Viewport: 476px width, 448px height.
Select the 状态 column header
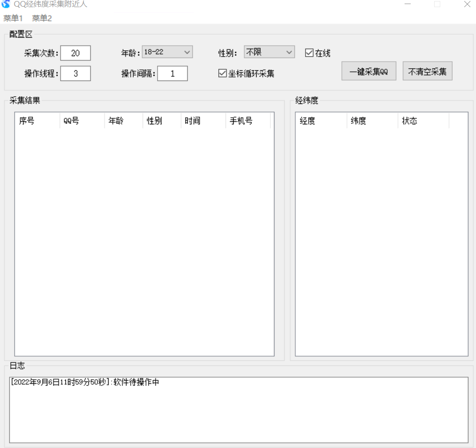click(423, 121)
